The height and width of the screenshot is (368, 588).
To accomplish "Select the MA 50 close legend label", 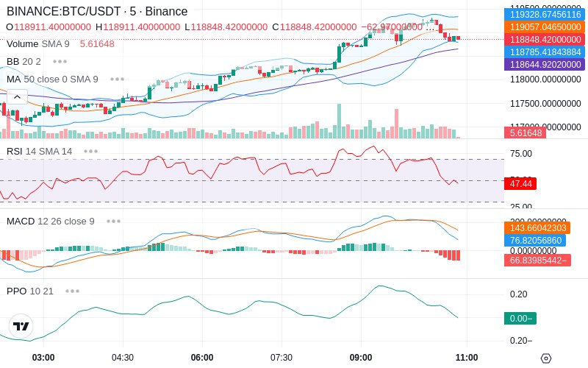I will 52,79.
